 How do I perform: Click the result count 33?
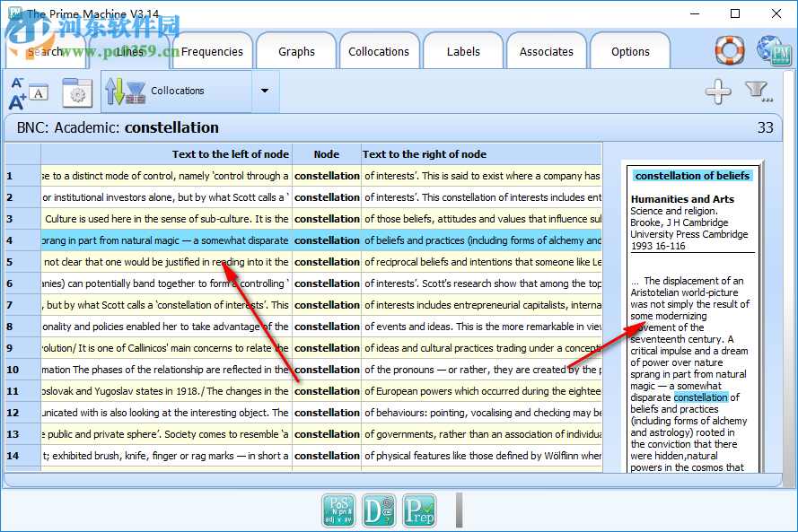[x=765, y=127]
